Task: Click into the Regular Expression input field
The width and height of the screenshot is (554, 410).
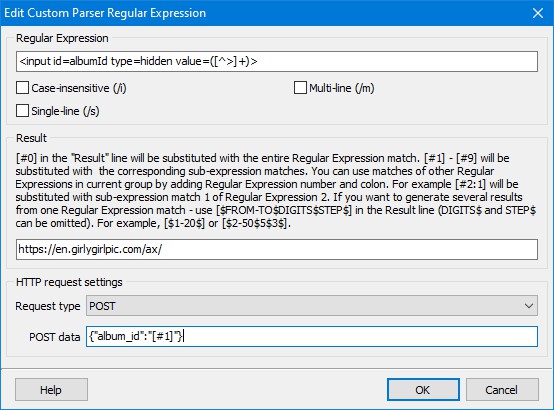Action: click(277, 62)
